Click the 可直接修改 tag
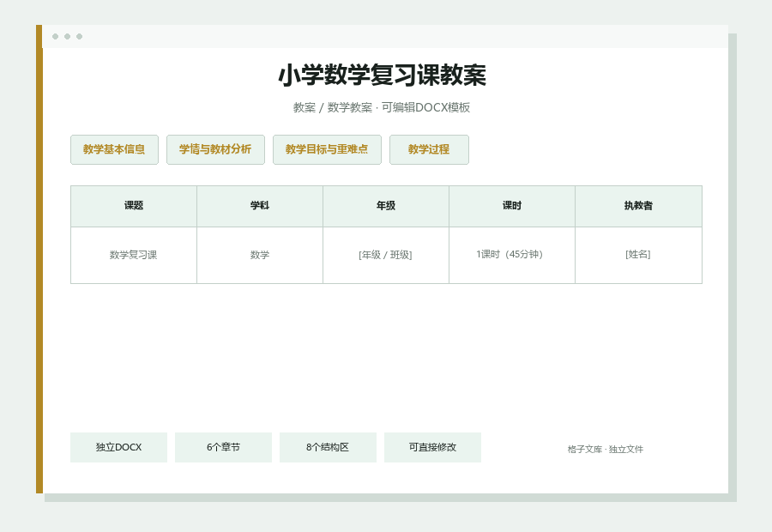Screen dimensions: 772x532 [432, 447]
